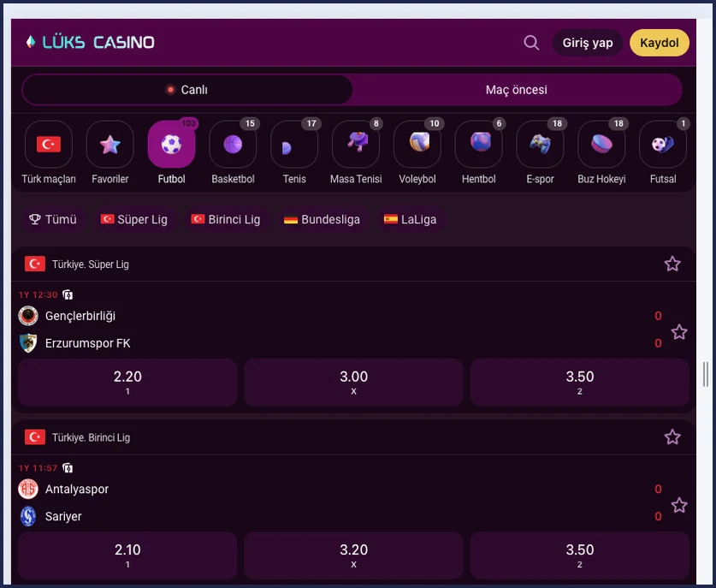Filter by Tümü leagues chip
The image size is (716, 588).
point(53,220)
